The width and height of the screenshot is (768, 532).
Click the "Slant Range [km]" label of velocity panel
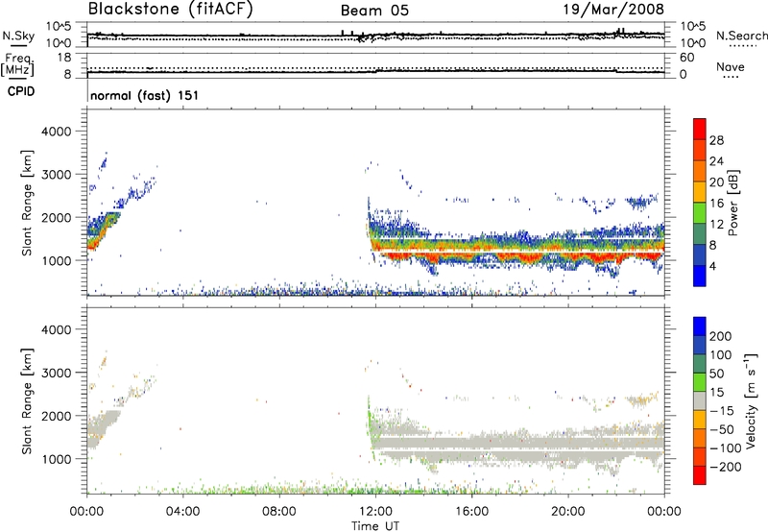pyautogui.click(x=27, y=400)
